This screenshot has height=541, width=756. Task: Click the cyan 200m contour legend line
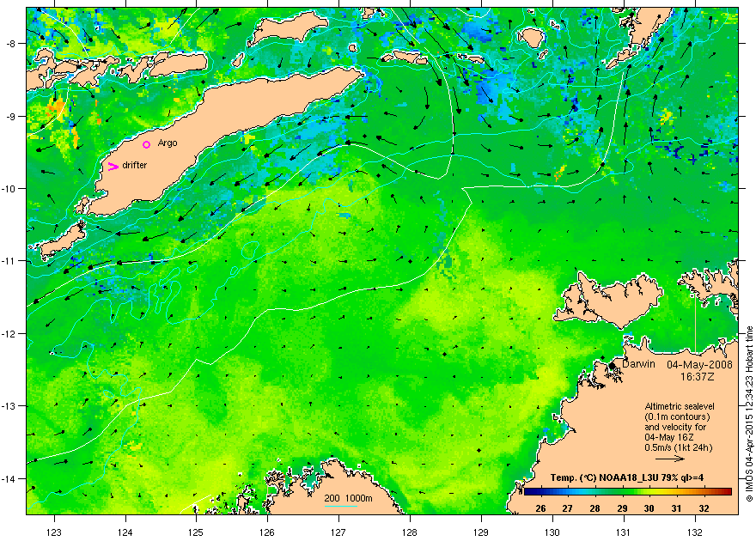tap(341, 506)
